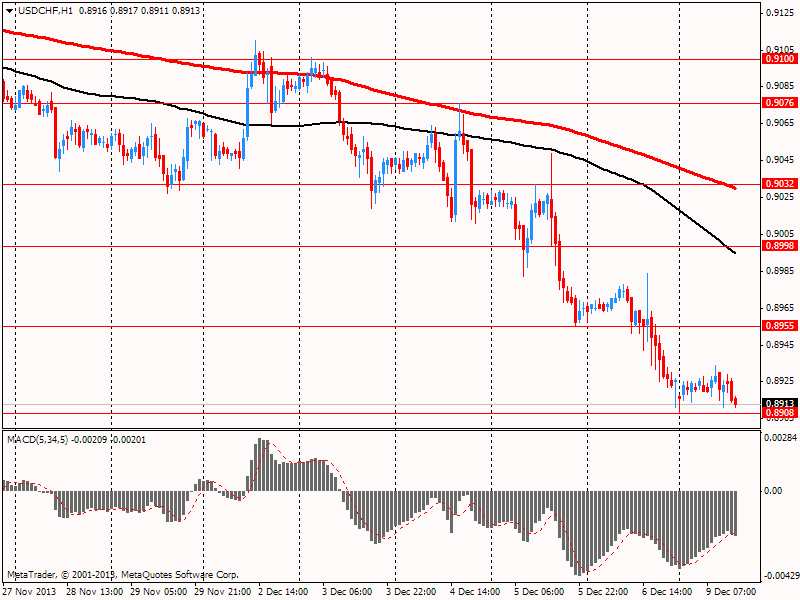The image size is (800, 600).
Task: Click the 5 Dec 06:00 time label
Action: click(x=540, y=592)
